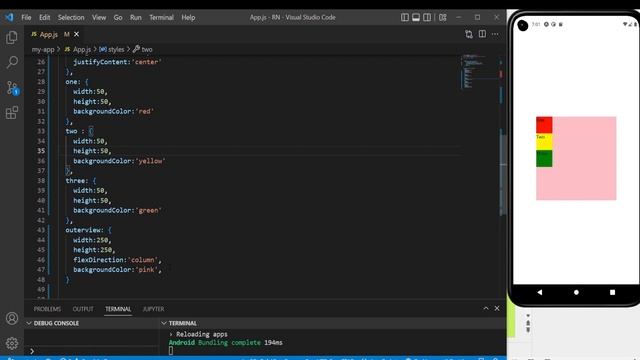
Task: Open the File menu
Action: (x=26, y=17)
